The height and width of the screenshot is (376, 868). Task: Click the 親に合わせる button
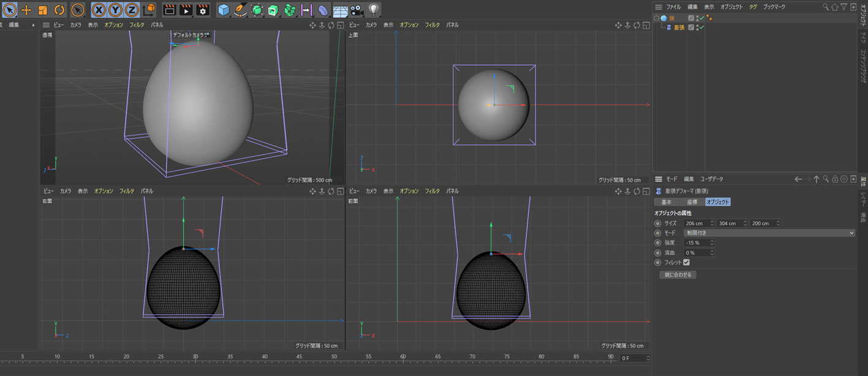tap(677, 275)
